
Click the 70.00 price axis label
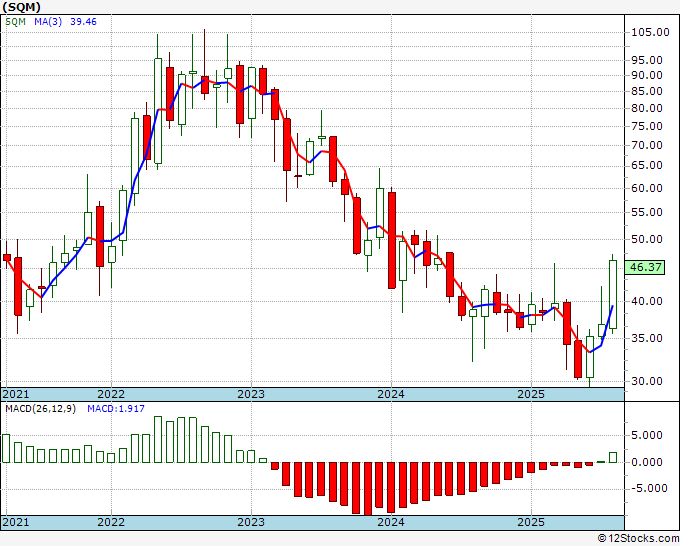point(647,145)
